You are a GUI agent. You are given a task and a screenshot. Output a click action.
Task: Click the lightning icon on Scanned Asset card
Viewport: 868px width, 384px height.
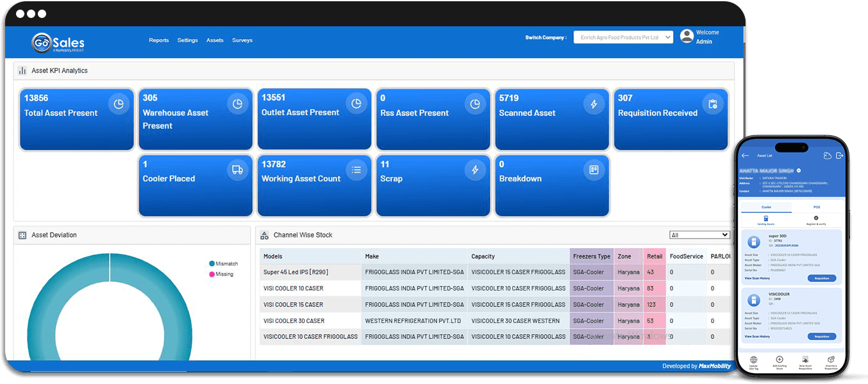(x=594, y=104)
